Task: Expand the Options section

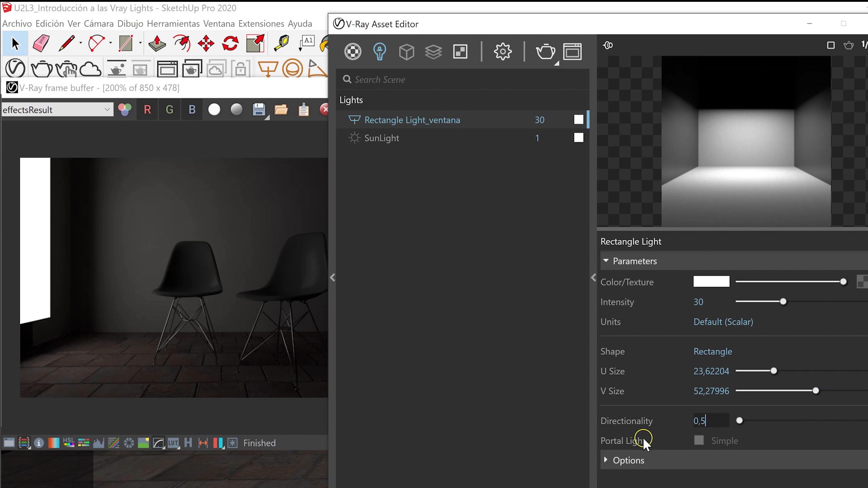Action: (x=628, y=460)
